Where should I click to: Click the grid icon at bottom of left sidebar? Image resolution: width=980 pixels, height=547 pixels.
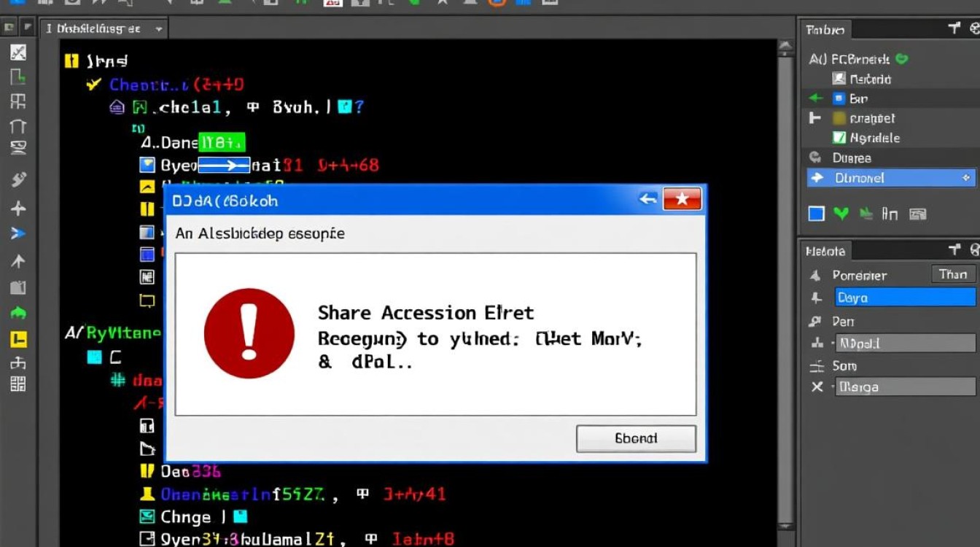(18, 384)
